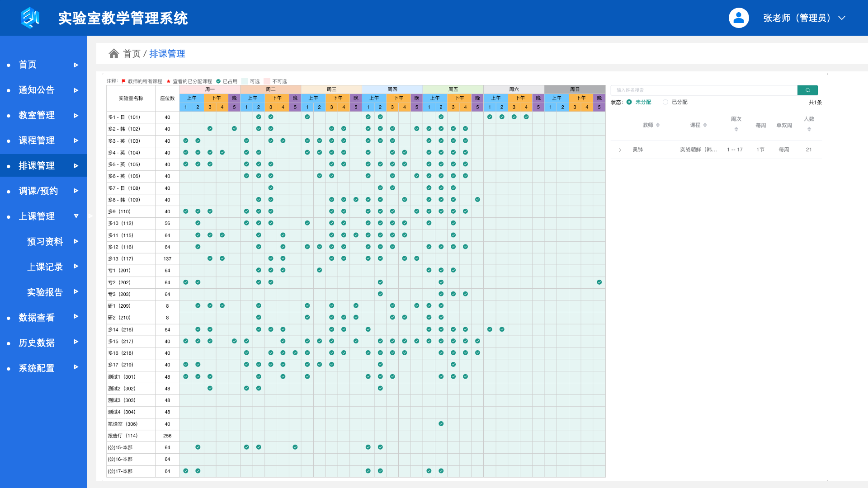Sort by 课程 column arrows
Image resolution: width=868 pixels, height=488 pixels.
705,125
